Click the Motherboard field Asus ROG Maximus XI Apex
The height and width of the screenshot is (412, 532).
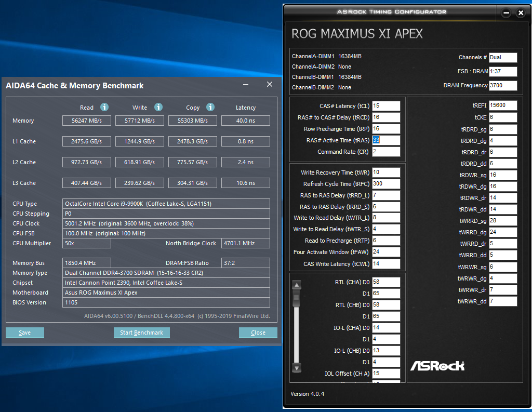pyautogui.click(x=166, y=293)
